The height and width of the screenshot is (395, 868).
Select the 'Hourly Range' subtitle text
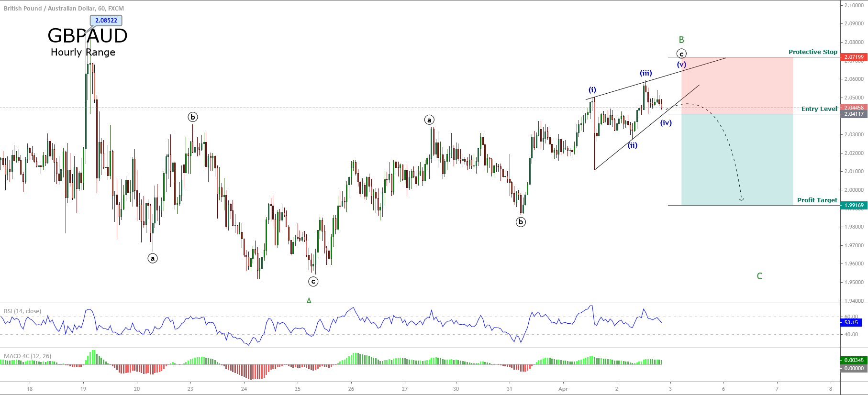click(x=83, y=52)
